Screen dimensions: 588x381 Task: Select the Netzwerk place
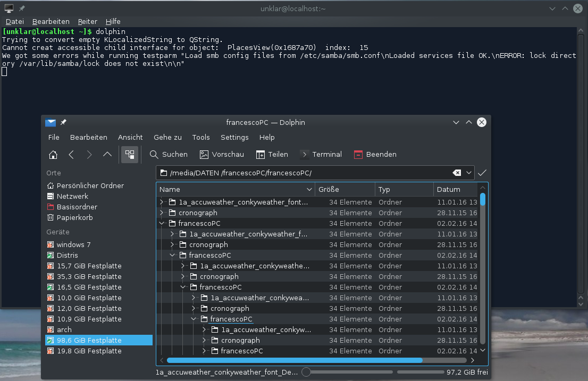click(72, 196)
